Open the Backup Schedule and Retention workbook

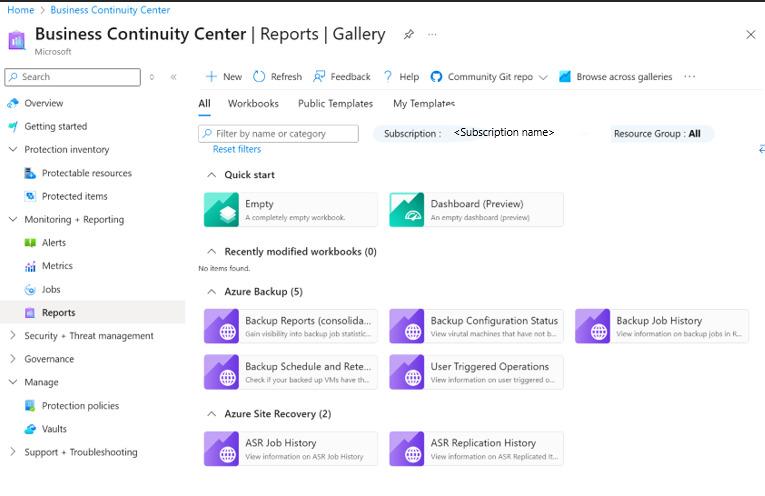point(291,372)
